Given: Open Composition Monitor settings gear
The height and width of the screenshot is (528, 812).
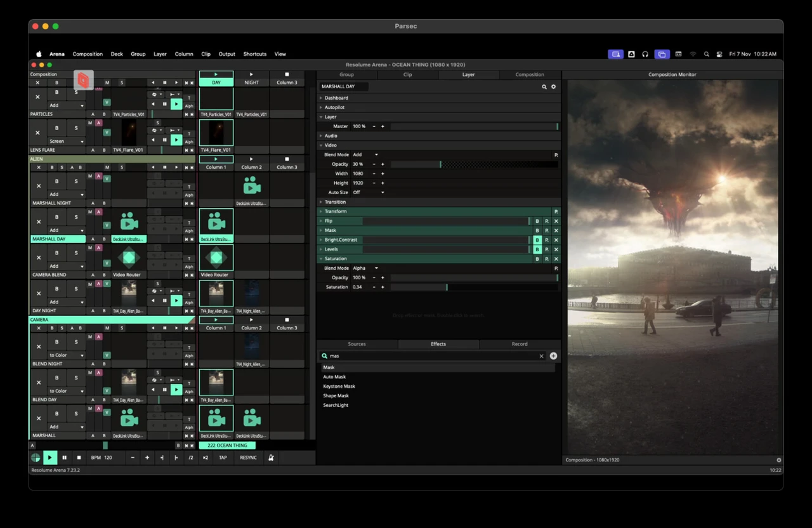Looking at the screenshot, I should pyautogui.click(x=778, y=460).
